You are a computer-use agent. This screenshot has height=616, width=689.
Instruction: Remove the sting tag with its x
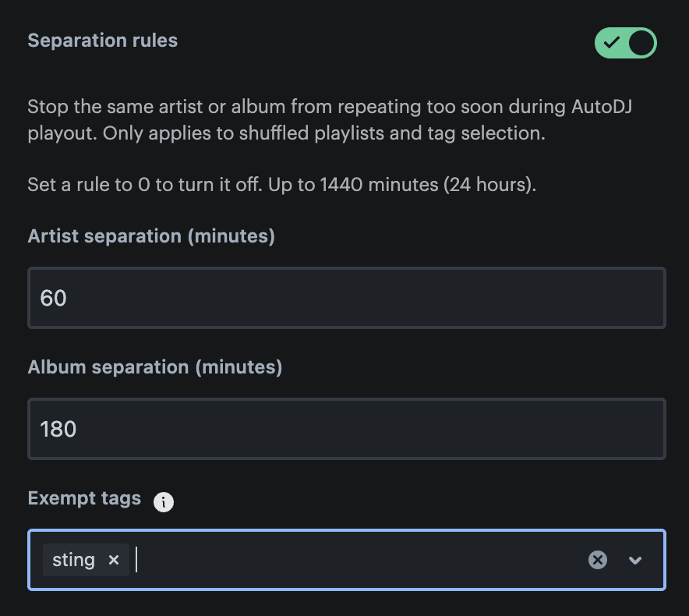pos(114,560)
